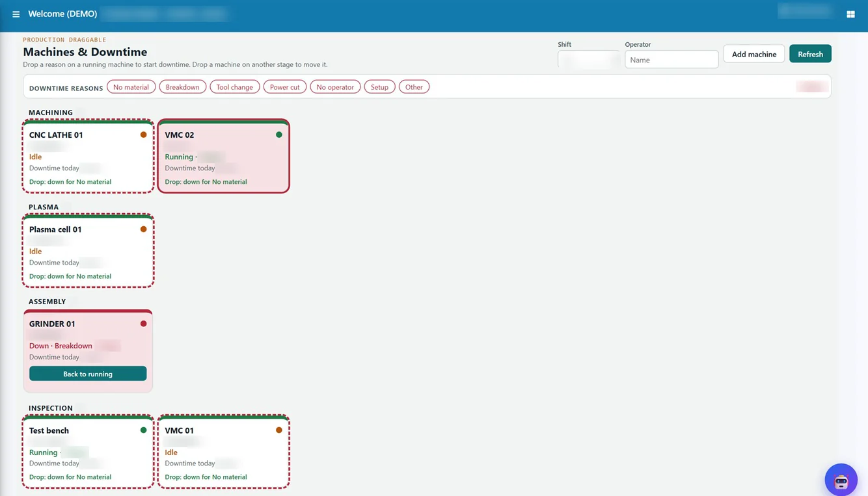Click the ASSEMBLY stage heading
The image size is (868, 496).
[x=47, y=302]
